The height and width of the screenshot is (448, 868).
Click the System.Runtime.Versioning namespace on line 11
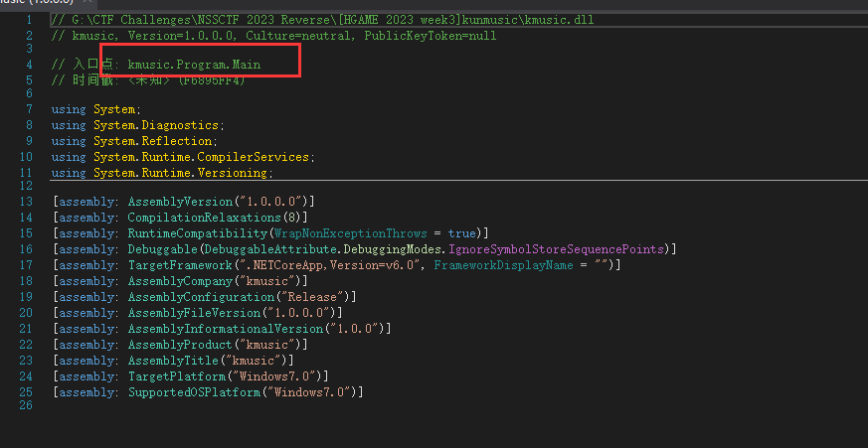pos(182,173)
